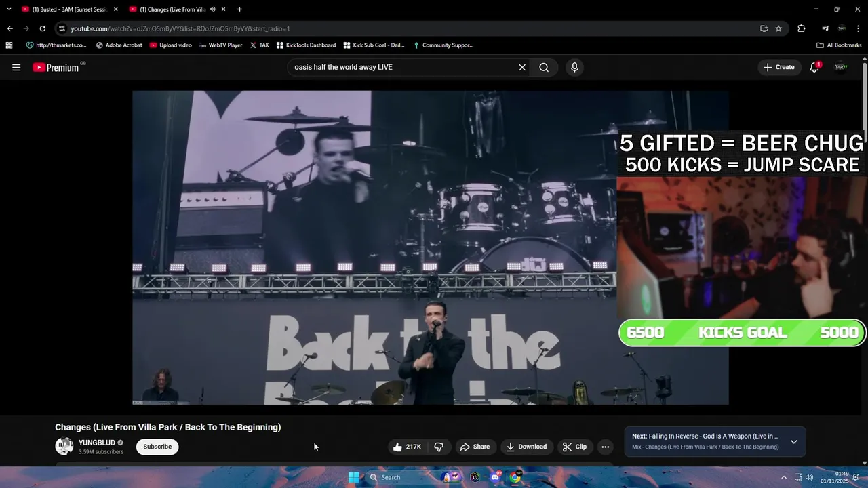Open the thmarkets.co bookmark
The image size is (868, 488).
56,45
